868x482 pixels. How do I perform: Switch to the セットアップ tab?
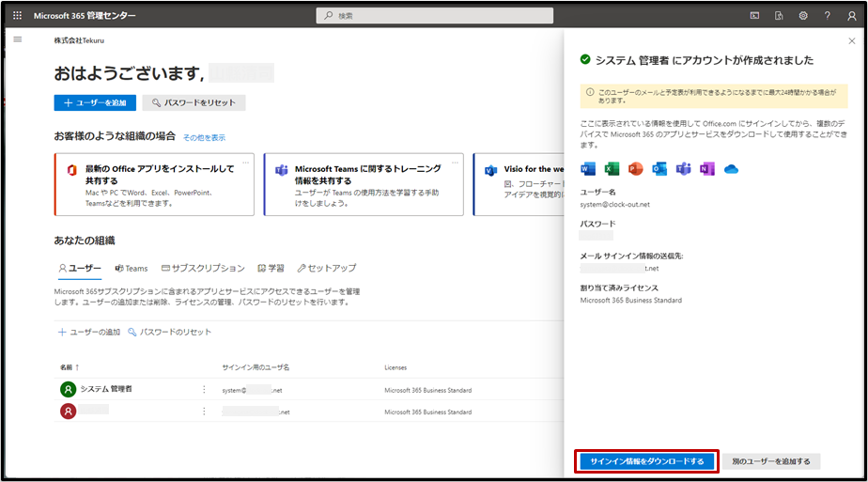[x=327, y=269]
